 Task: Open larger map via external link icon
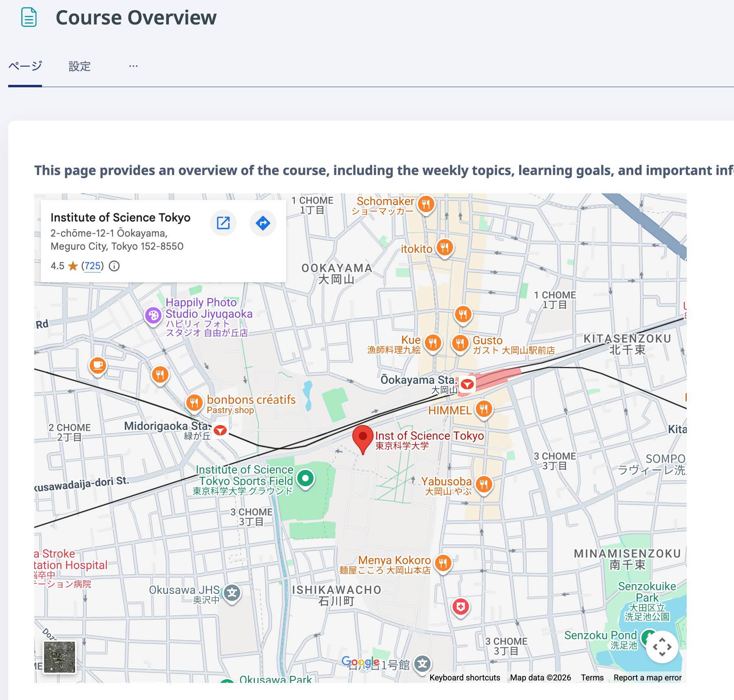[223, 223]
